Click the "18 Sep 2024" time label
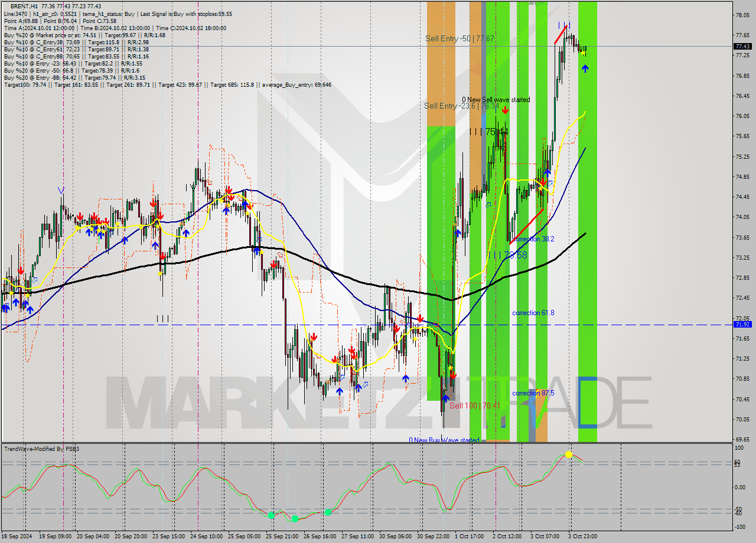756x543 pixels. click(x=17, y=537)
